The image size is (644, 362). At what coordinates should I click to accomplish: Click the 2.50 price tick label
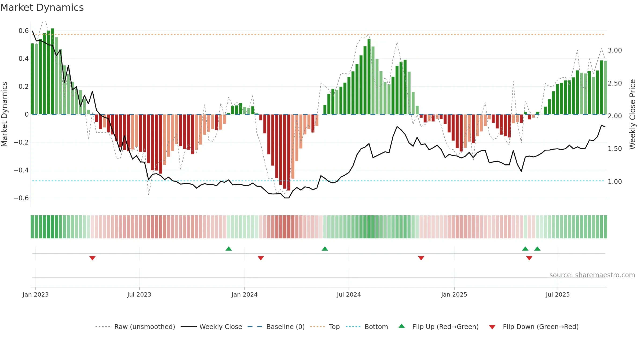[x=615, y=83]
